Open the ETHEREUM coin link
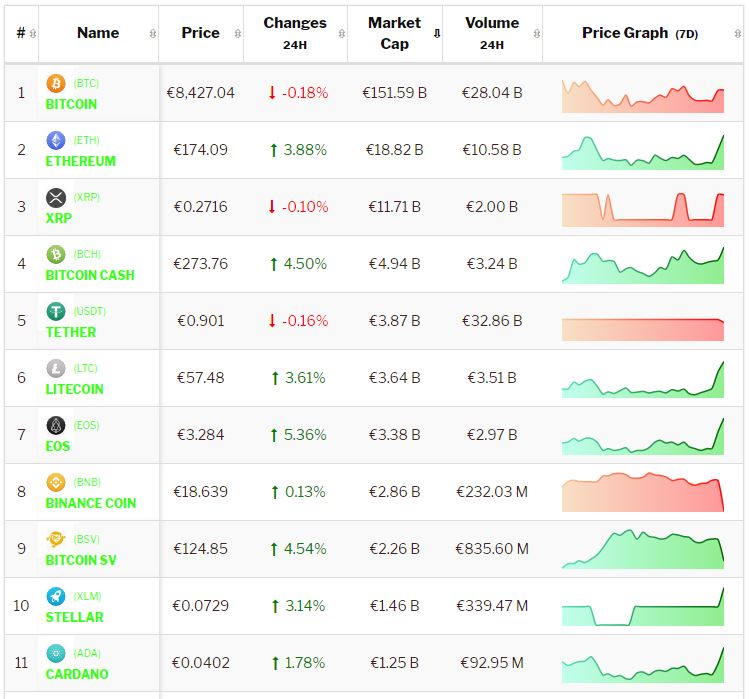 coord(81,161)
